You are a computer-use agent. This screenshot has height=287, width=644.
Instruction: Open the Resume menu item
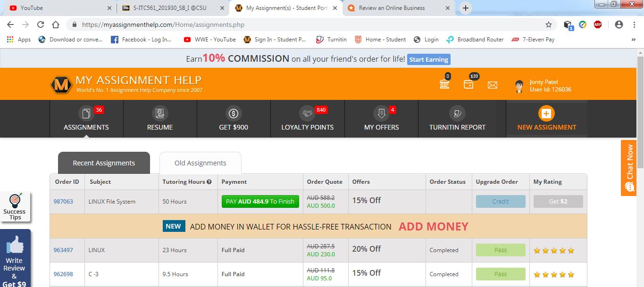(160, 119)
